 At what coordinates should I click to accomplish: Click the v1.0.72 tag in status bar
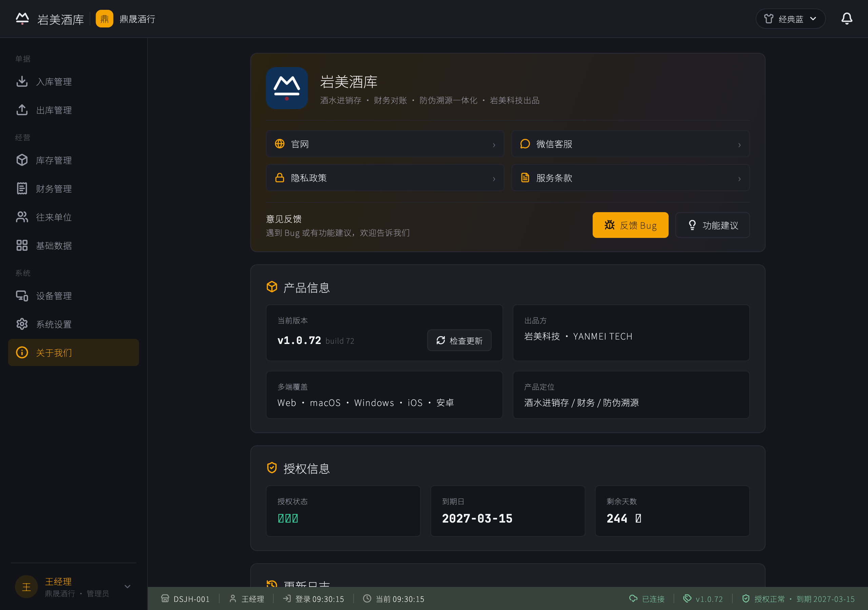click(x=703, y=599)
